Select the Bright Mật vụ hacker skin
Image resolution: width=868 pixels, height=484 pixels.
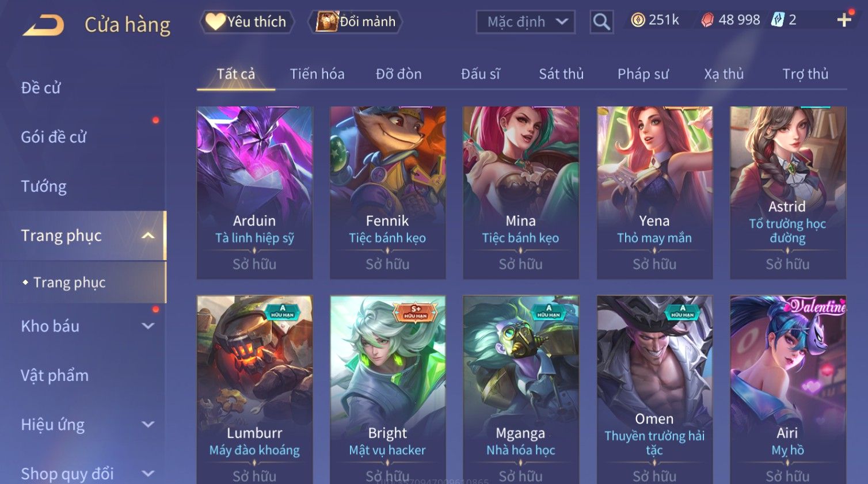(387, 390)
